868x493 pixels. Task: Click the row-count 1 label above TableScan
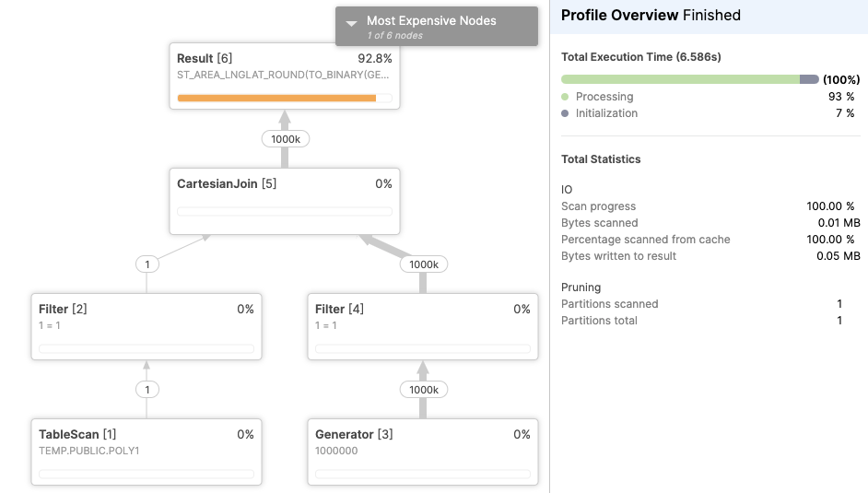click(147, 390)
